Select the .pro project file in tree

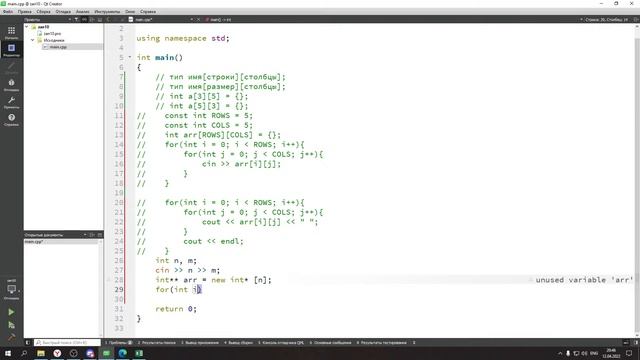pos(52,33)
